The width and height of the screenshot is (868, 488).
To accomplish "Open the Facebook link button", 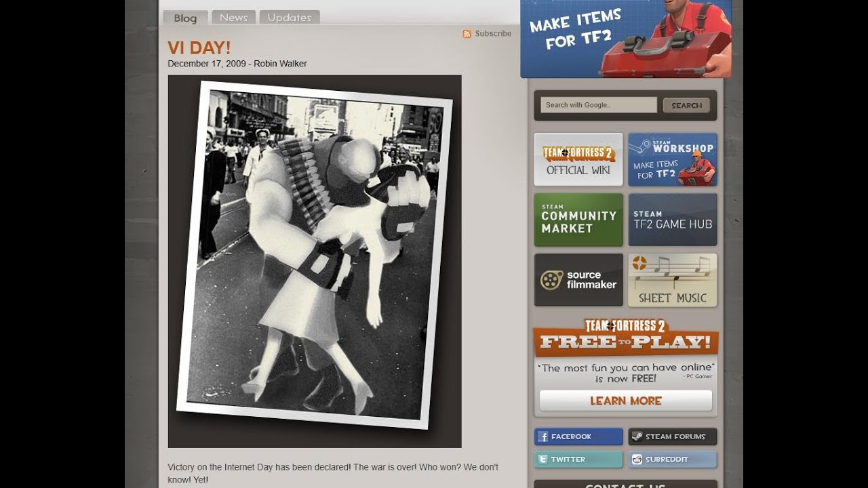I will (x=578, y=436).
